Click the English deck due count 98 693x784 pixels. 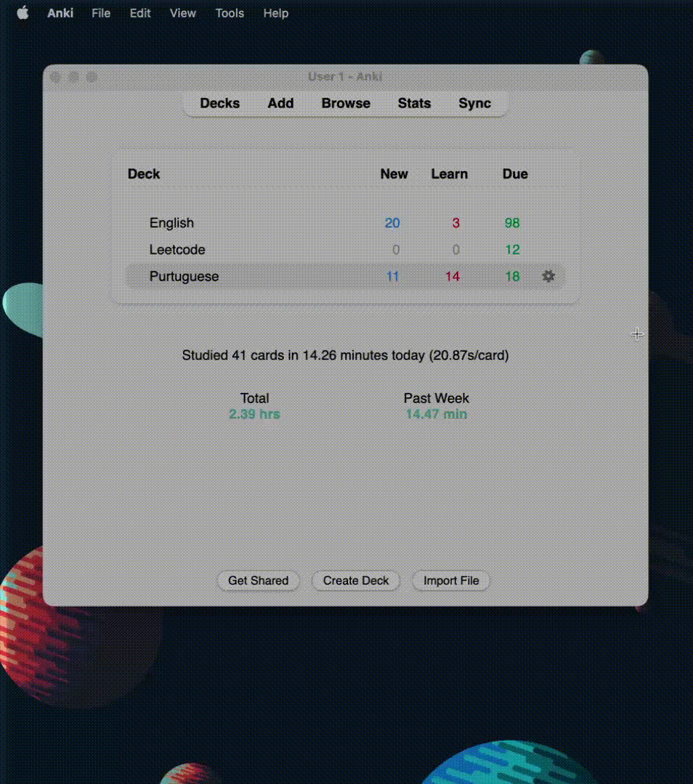point(512,223)
